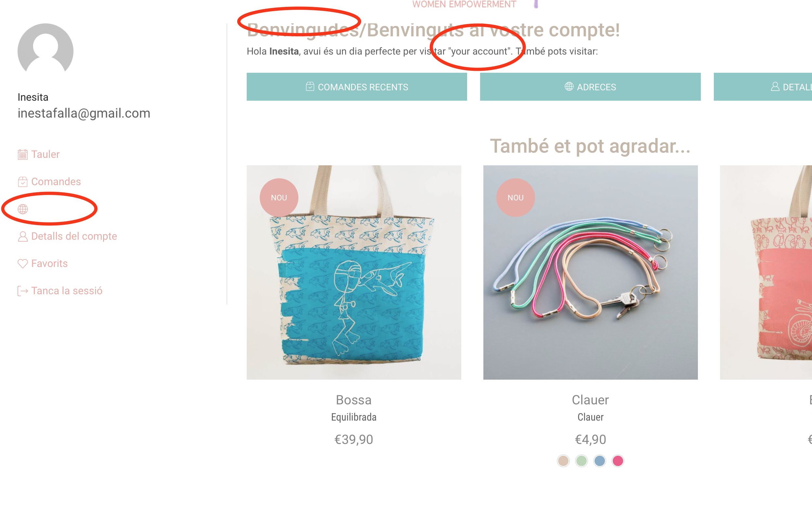The image size is (812, 506).
Task: Click the user icon beside Detalls del compte
Action: [23, 237]
